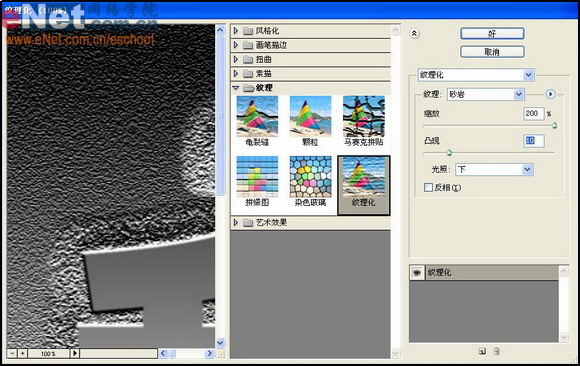The height and width of the screenshot is (366, 580).
Task: Click the preview horizontal scroll left arrow
Action: tap(163, 353)
